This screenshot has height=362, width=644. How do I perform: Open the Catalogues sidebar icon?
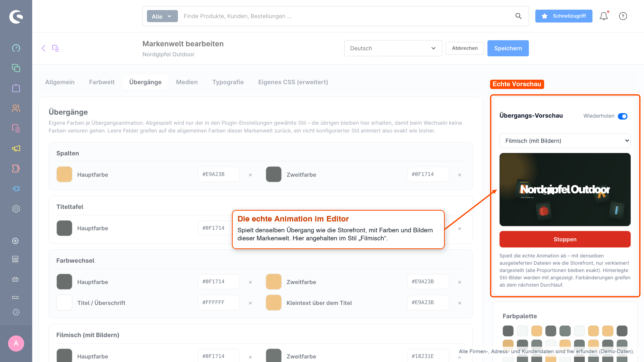pyautogui.click(x=16, y=68)
